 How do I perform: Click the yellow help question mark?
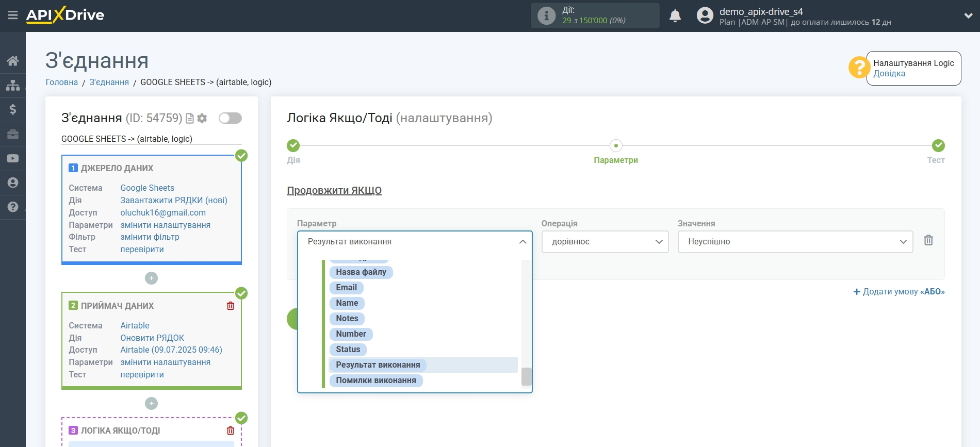tap(859, 68)
